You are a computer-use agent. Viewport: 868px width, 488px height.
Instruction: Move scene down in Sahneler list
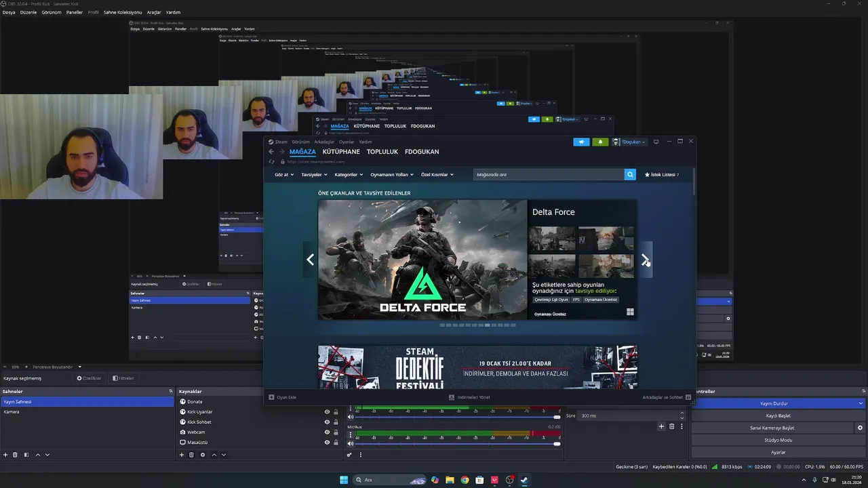pos(47,455)
